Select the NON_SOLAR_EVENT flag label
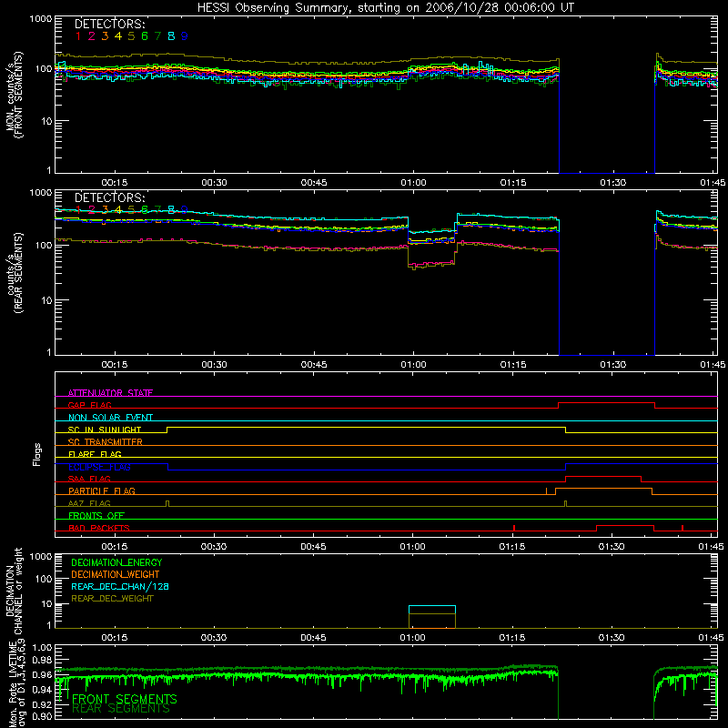The width and height of the screenshot is (728, 728). (110, 418)
